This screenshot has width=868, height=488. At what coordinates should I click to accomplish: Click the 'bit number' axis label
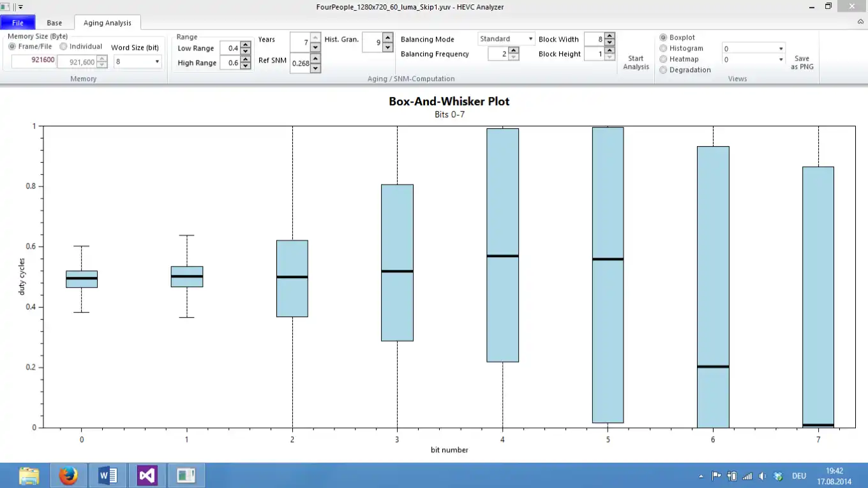click(449, 450)
